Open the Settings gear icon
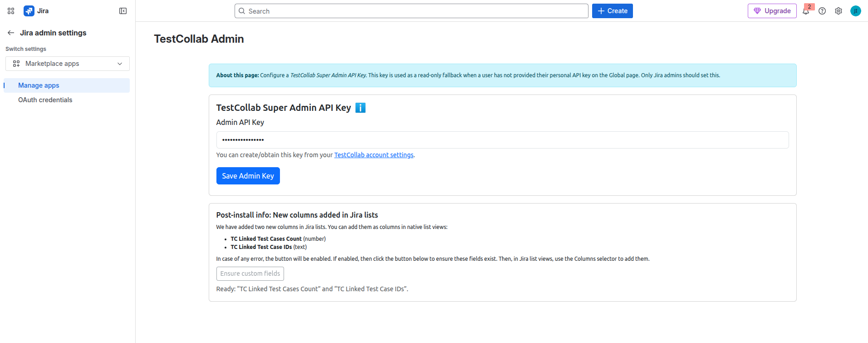Viewport: 868px width, 343px height. tap(839, 11)
